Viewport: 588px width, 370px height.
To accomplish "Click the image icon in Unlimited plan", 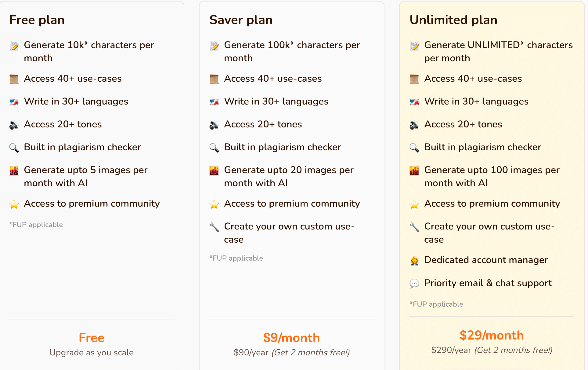I will 414,170.
